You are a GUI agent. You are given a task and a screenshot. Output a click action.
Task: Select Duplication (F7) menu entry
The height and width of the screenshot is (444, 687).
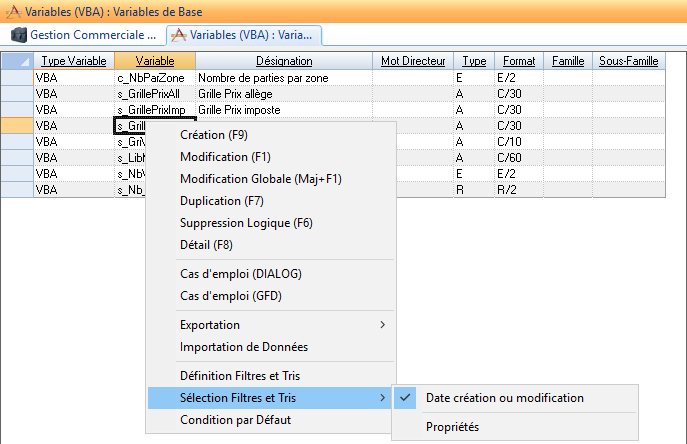[223, 201]
